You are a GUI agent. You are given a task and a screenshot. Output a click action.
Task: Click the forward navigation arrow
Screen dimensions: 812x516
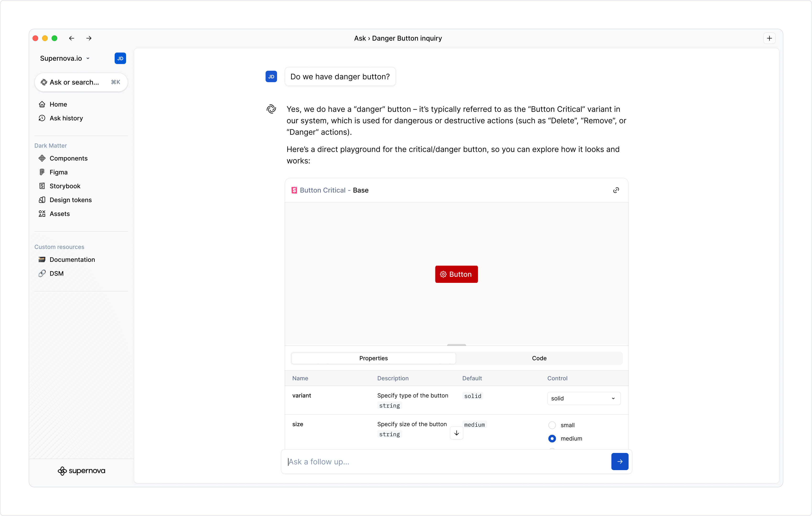point(89,38)
